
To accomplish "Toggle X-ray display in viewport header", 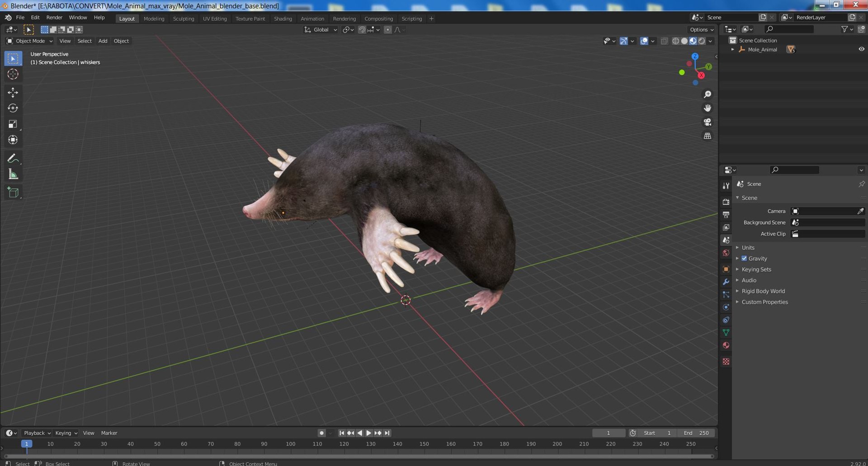I will (664, 41).
